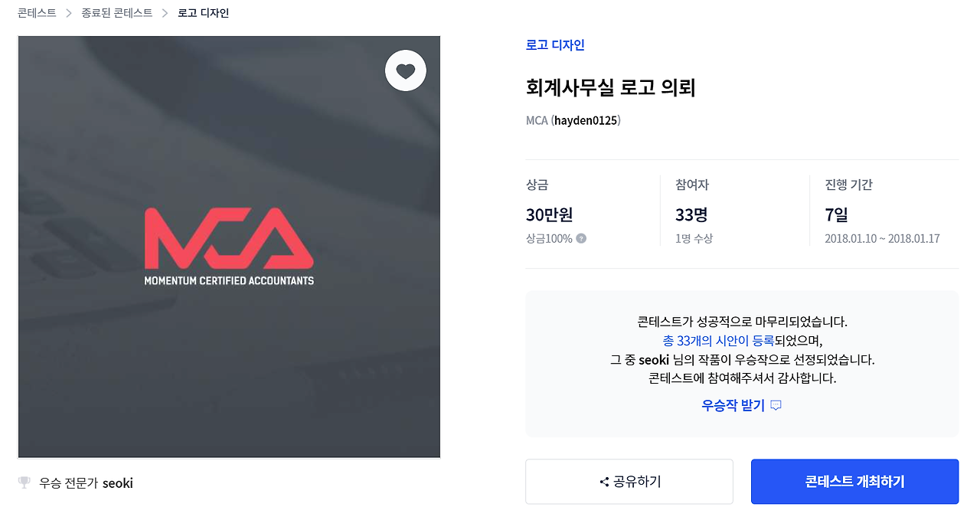Open 총 33개의 시안이 등록 link

tap(718, 340)
